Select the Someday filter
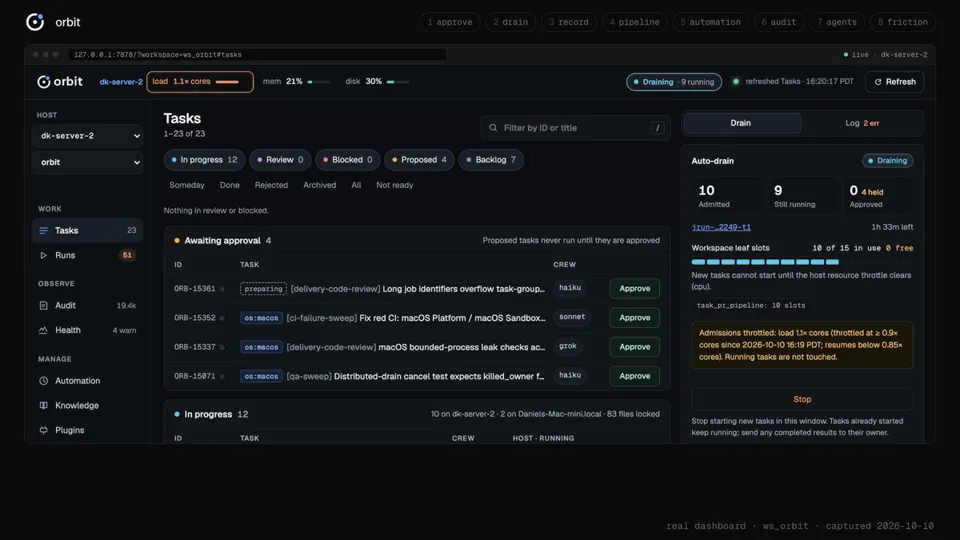960x540 pixels. (187, 185)
